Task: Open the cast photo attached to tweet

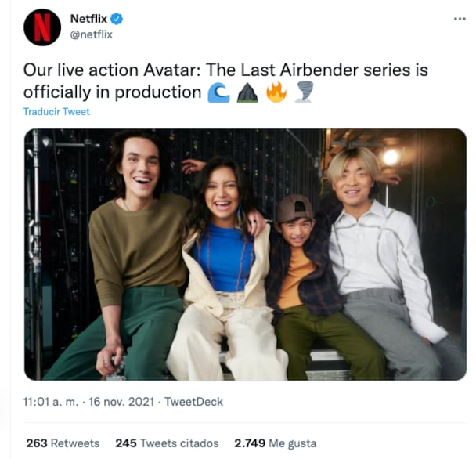Action: coord(245,255)
